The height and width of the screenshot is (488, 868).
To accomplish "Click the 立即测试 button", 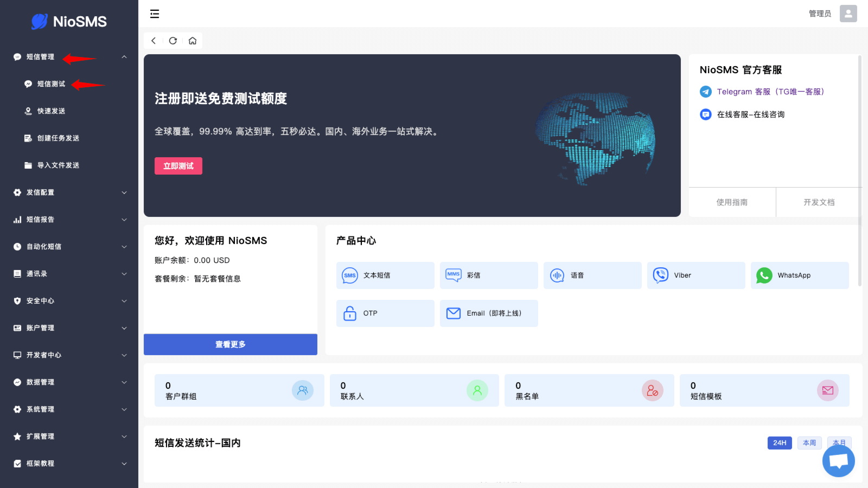I will (x=178, y=166).
